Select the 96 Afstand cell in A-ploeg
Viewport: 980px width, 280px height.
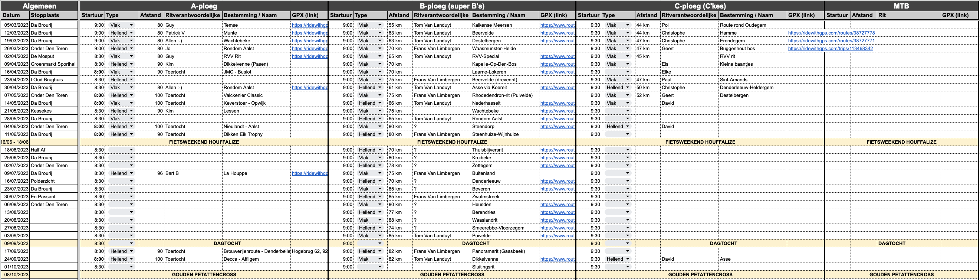151,173
